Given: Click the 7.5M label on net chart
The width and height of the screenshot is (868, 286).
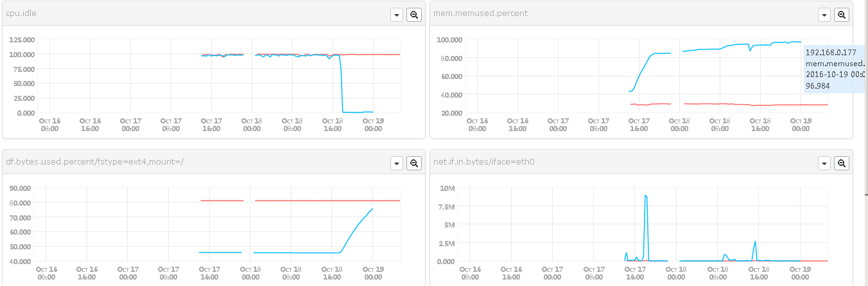Looking at the screenshot, I should (447, 206).
